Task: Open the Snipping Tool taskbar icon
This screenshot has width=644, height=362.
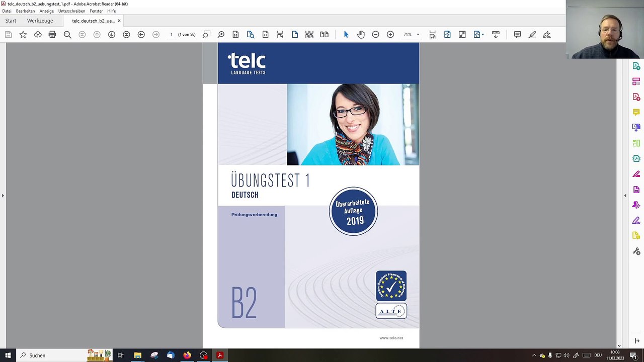Action: click(x=154, y=355)
